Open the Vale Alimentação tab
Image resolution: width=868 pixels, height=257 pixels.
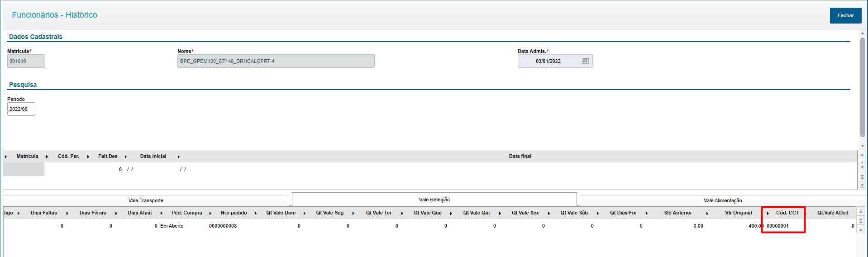tap(723, 200)
